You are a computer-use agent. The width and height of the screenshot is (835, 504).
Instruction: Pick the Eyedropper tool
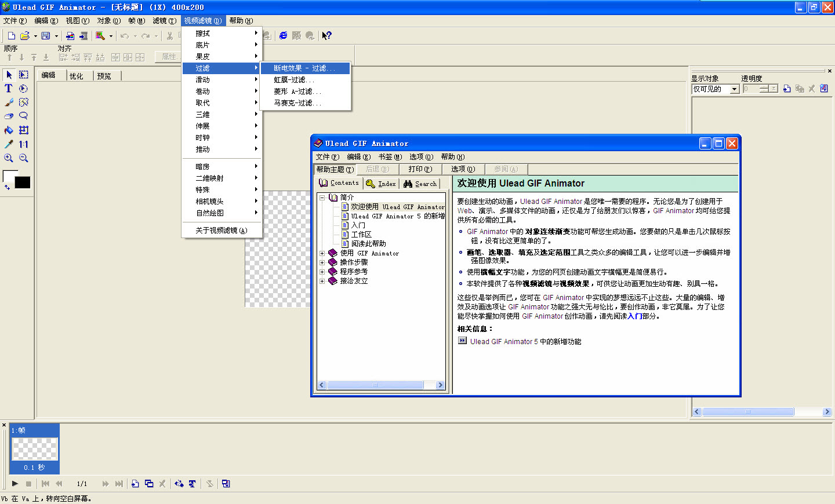[8, 144]
